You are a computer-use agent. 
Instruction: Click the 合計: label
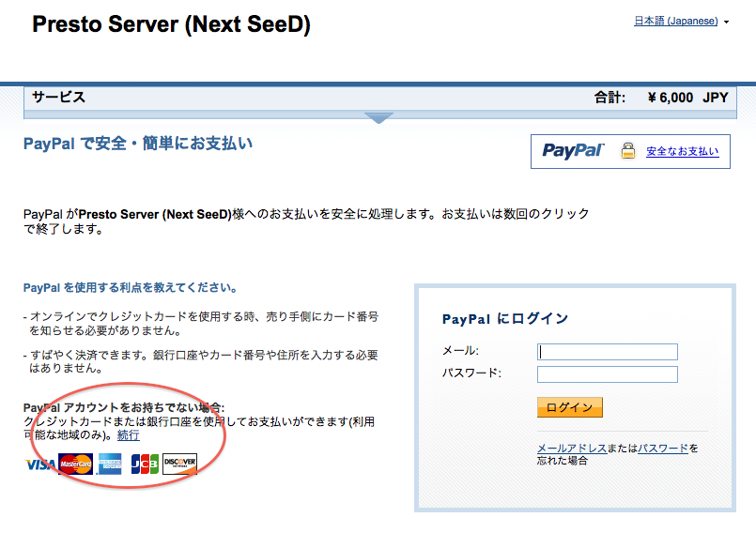coord(609,98)
